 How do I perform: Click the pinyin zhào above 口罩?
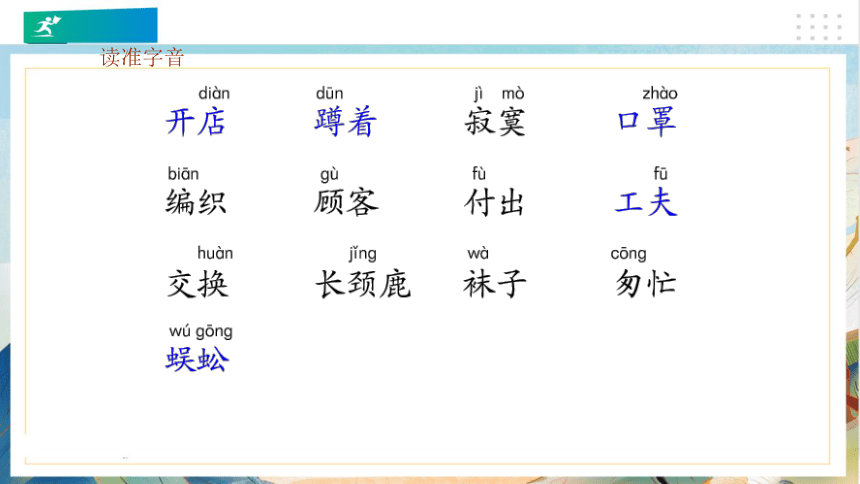tap(660, 94)
